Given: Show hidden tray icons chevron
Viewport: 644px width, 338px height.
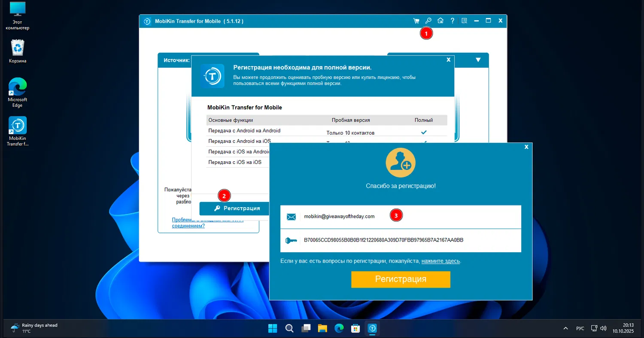Looking at the screenshot, I should point(565,329).
